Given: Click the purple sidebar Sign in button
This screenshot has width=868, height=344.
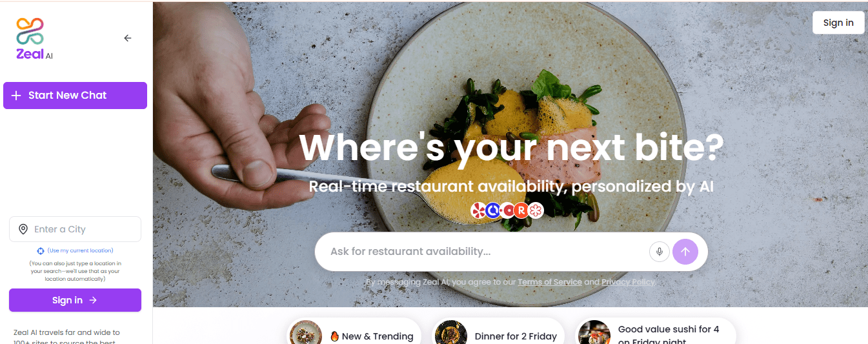Looking at the screenshot, I should coord(75,300).
